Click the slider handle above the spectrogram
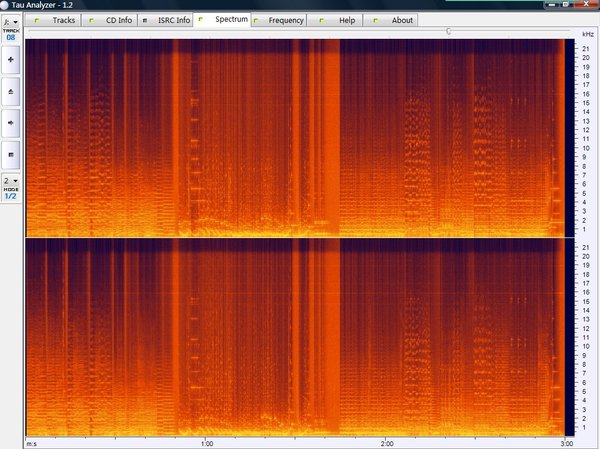 448,31
